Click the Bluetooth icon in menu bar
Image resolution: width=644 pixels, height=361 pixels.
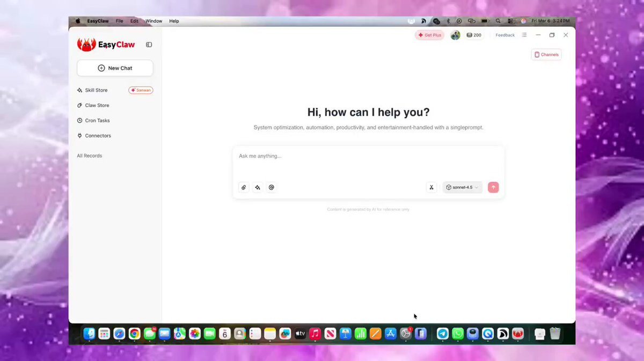(x=448, y=21)
